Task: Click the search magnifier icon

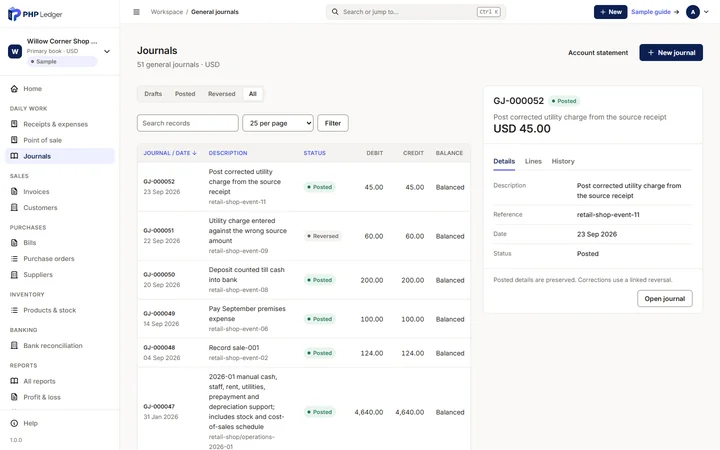Action: tap(335, 12)
